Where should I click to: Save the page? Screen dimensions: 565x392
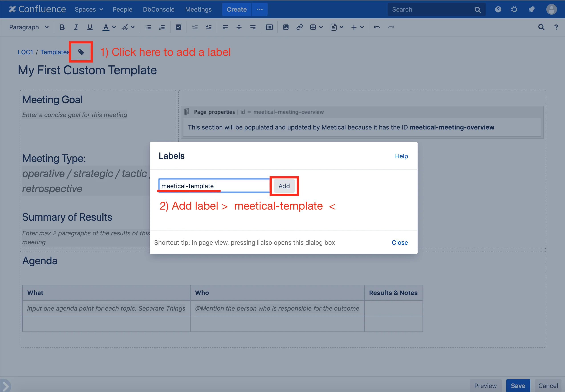tap(518, 386)
